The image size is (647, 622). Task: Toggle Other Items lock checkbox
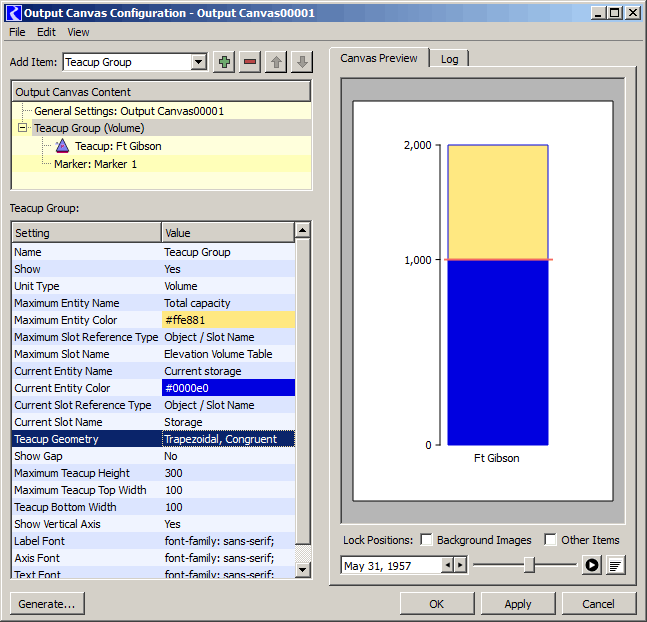click(550, 540)
